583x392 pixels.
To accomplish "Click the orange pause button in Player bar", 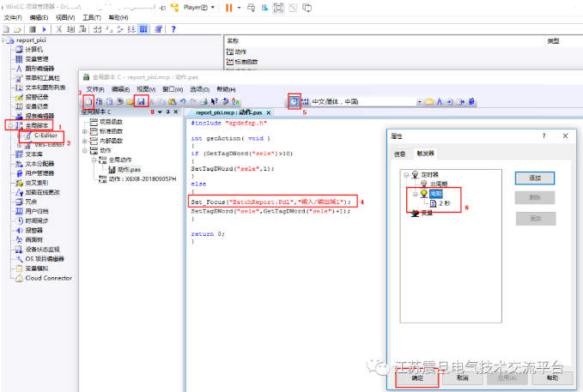I will pyautogui.click(x=229, y=8).
